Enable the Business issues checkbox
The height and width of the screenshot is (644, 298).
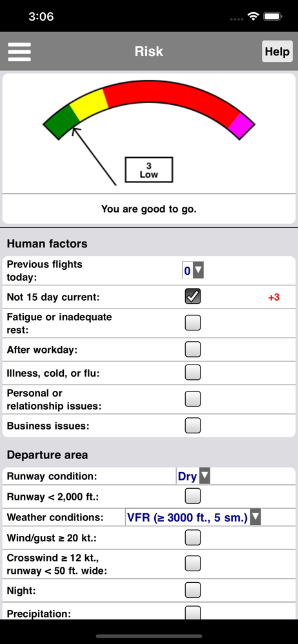pyautogui.click(x=193, y=426)
